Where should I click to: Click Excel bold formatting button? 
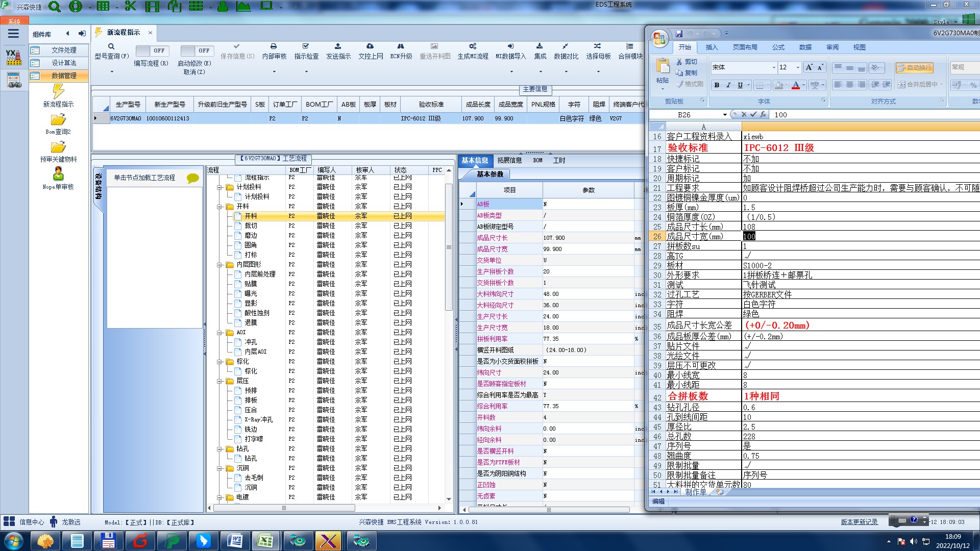click(717, 85)
